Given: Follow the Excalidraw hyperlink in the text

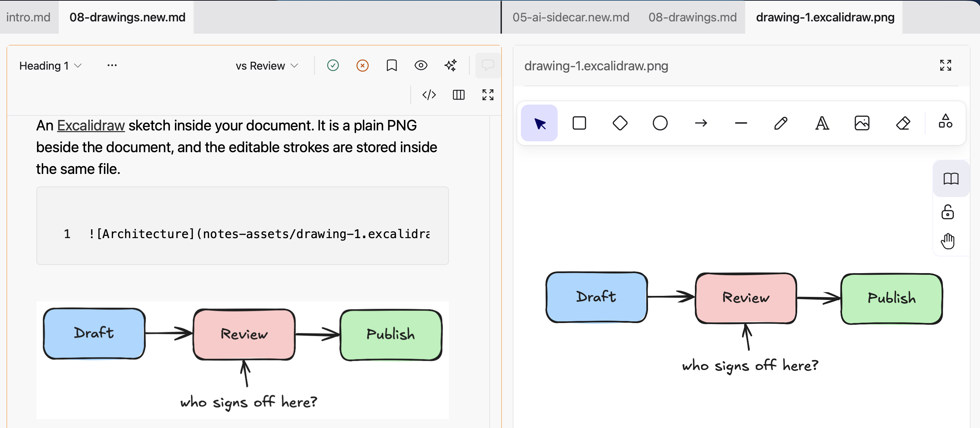Looking at the screenshot, I should click(90, 126).
